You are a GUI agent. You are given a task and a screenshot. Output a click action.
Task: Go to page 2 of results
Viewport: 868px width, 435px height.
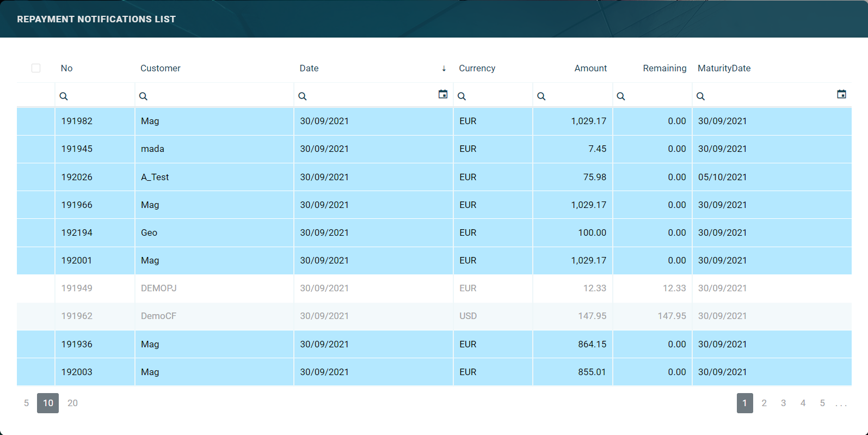pyautogui.click(x=764, y=403)
